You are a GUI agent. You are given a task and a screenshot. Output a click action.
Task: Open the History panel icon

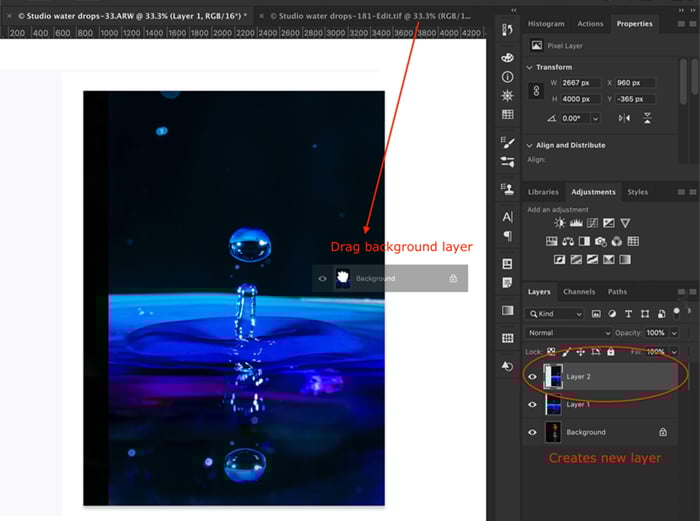[x=507, y=30]
